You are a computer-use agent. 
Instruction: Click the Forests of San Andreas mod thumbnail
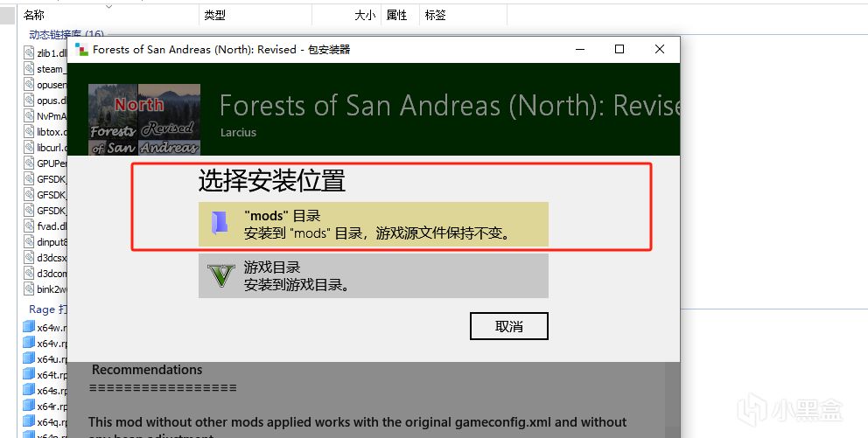point(144,120)
